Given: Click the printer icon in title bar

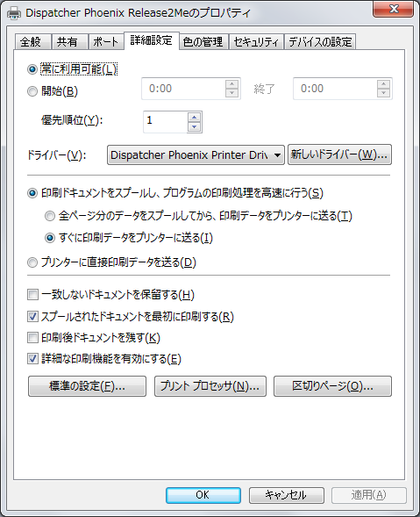Looking at the screenshot, I should pyautogui.click(x=14, y=13).
